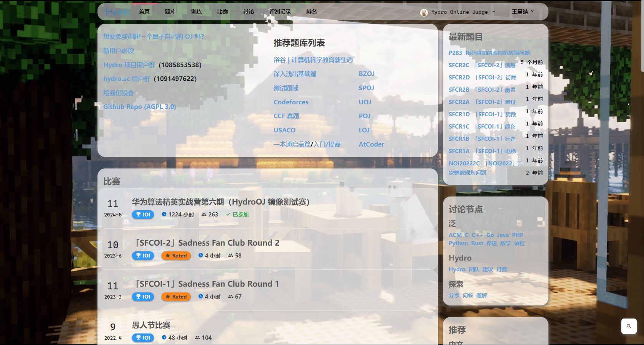Open the 月赛 discussion node
The height and width of the screenshot is (345, 644).
point(502,269)
